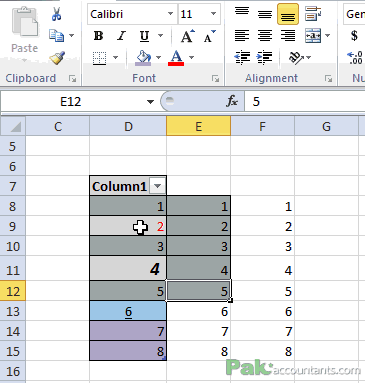Viewport: 365px width, 383px height.
Task: Select column D header
Action: click(128, 126)
